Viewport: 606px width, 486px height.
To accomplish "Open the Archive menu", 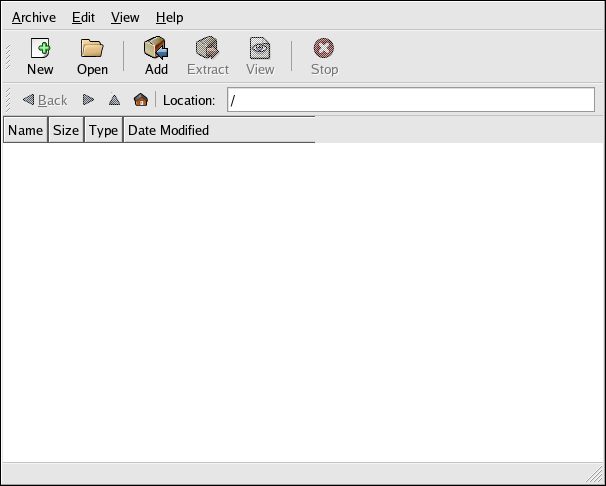I will coord(34,17).
